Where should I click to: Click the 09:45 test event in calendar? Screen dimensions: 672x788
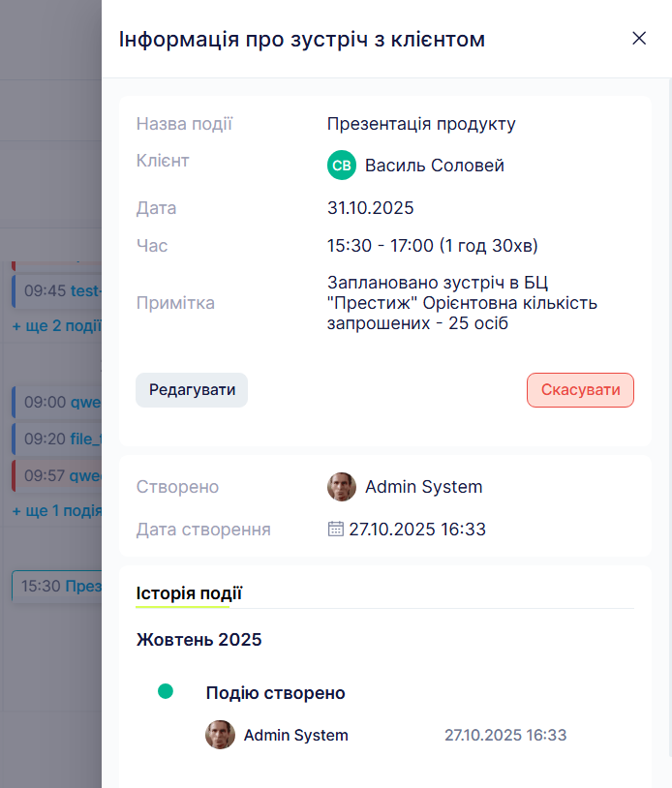point(57,291)
